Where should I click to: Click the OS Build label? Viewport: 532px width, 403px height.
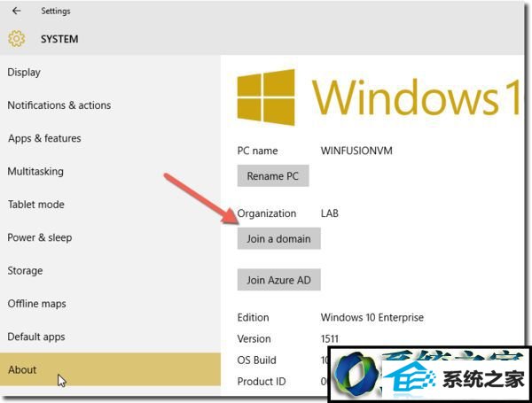(256, 360)
